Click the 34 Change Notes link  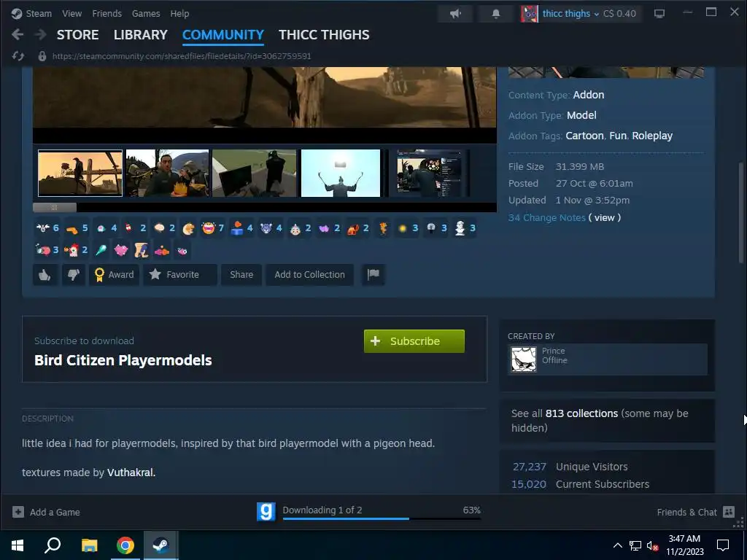pyautogui.click(x=547, y=217)
